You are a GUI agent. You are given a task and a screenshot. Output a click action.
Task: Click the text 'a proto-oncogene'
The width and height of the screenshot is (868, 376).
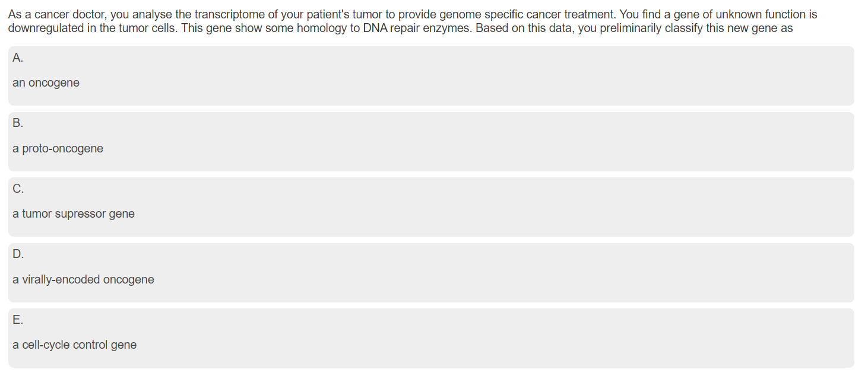pos(58,149)
